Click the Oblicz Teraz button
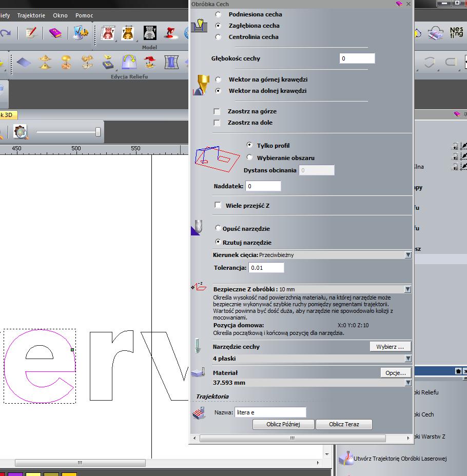 pyautogui.click(x=344, y=424)
